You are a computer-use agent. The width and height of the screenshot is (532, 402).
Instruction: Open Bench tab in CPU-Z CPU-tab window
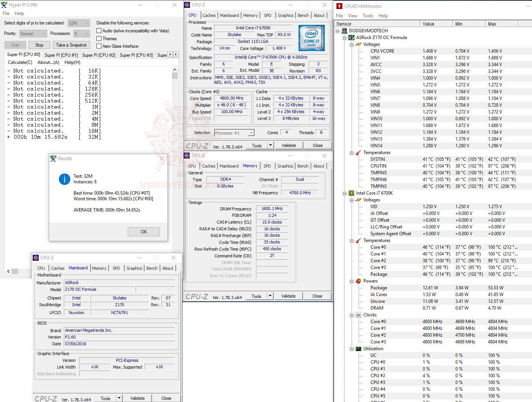click(303, 15)
